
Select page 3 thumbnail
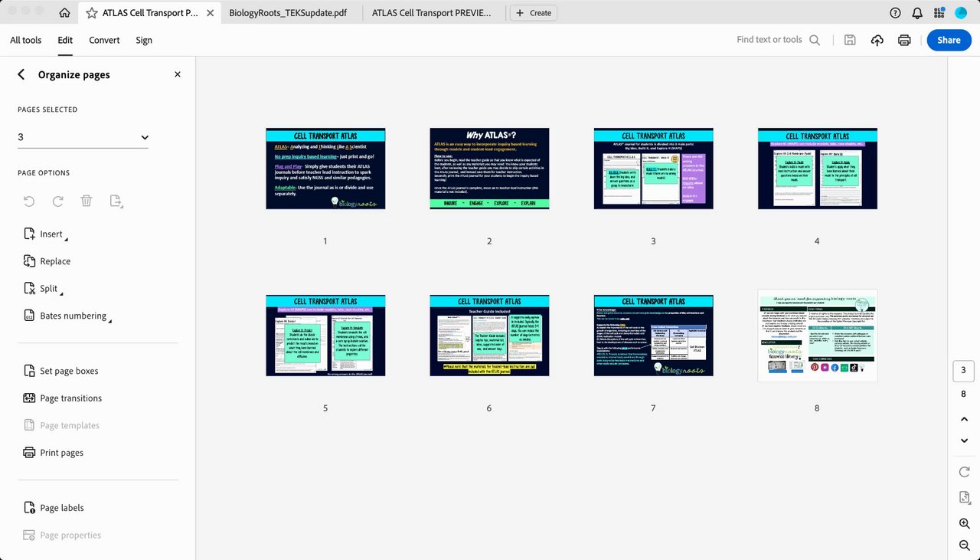(653, 169)
